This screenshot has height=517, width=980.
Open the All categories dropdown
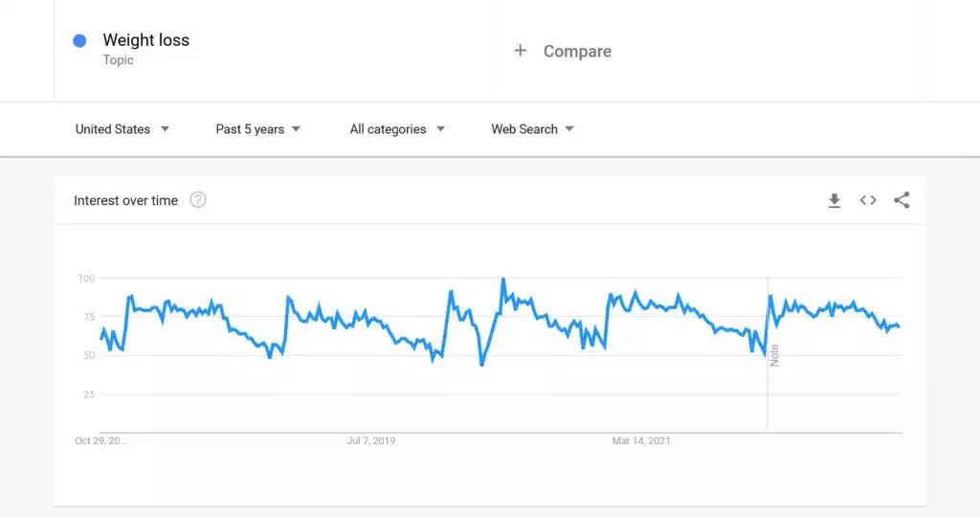pyautogui.click(x=397, y=129)
